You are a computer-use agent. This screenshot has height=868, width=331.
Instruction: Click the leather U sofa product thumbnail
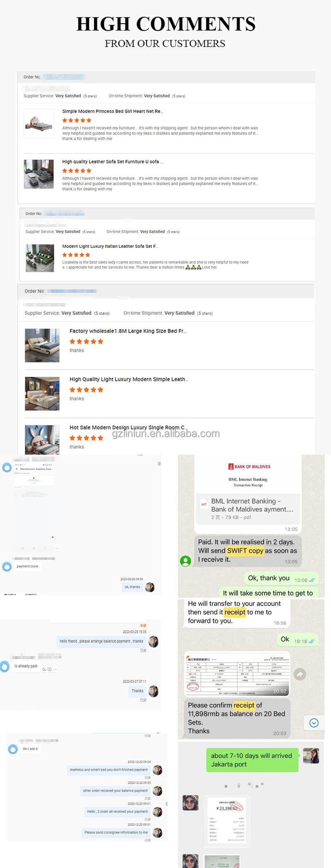pos(38,174)
